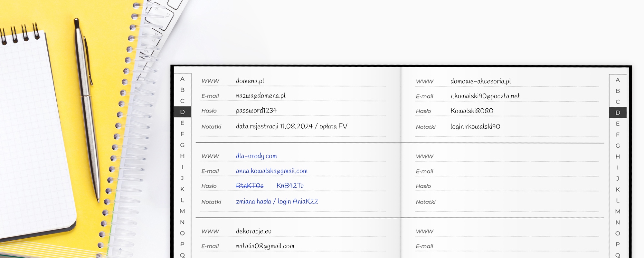Select letter E on the left index
Screen dimensions: 644x258
click(x=182, y=123)
